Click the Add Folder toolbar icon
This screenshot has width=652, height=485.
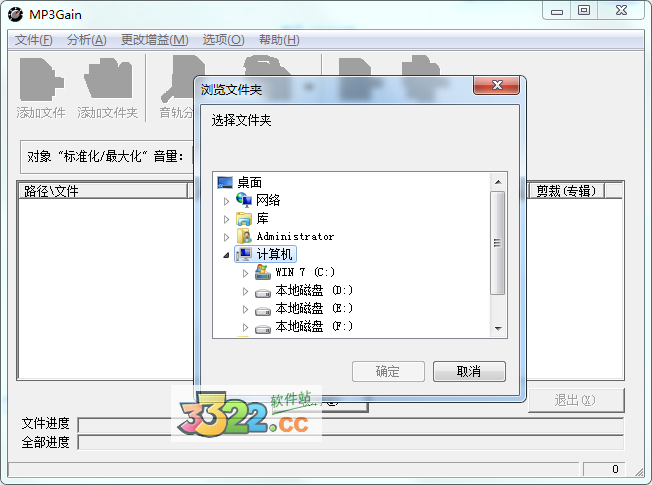tap(108, 79)
